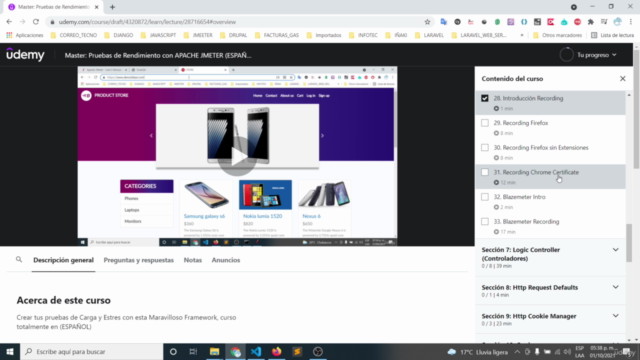Go back in Chrome
640x360 pixels.
click(9, 22)
